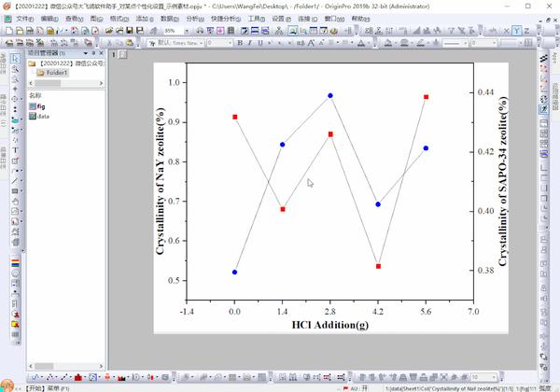Select the Pan hand tool
560x392 pixels.
[x=15, y=202]
